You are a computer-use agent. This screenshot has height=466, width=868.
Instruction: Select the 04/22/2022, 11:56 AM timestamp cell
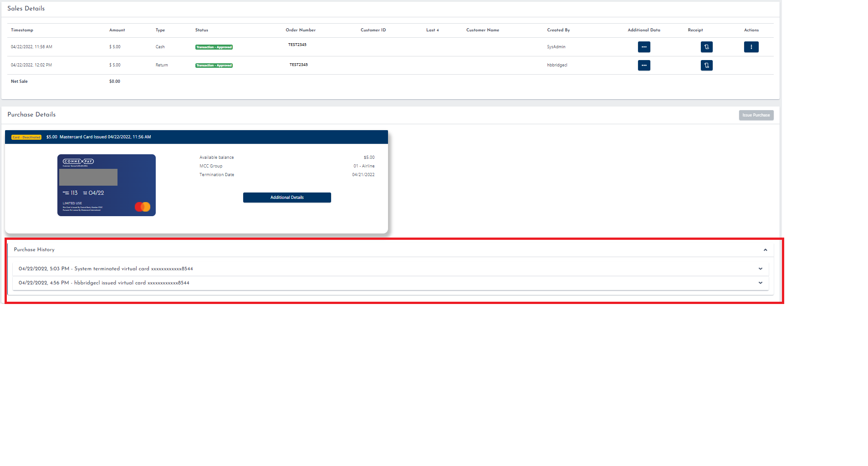pyautogui.click(x=31, y=47)
